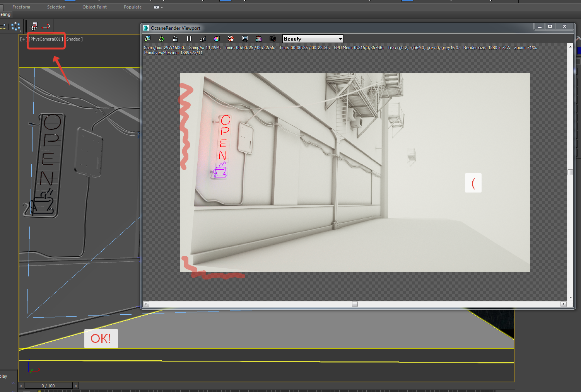Click the film region icon in Octane toolbar
This screenshot has height=392, width=581.
(259, 39)
